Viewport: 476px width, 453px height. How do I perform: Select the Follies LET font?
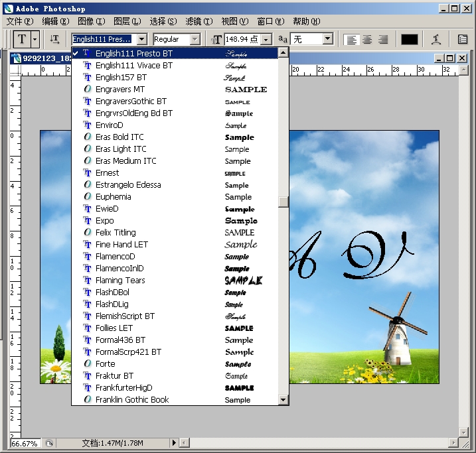tap(175, 328)
